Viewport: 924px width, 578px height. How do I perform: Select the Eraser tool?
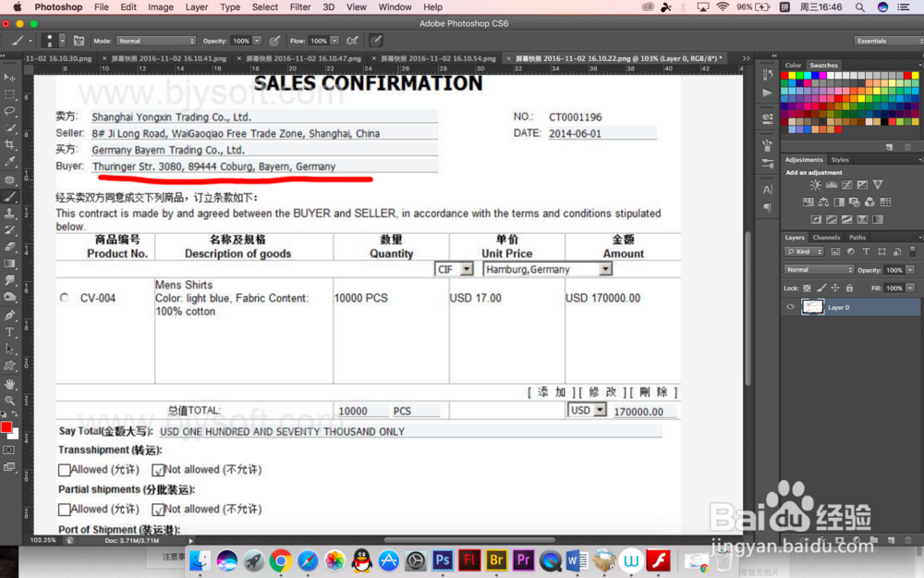coord(9,247)
